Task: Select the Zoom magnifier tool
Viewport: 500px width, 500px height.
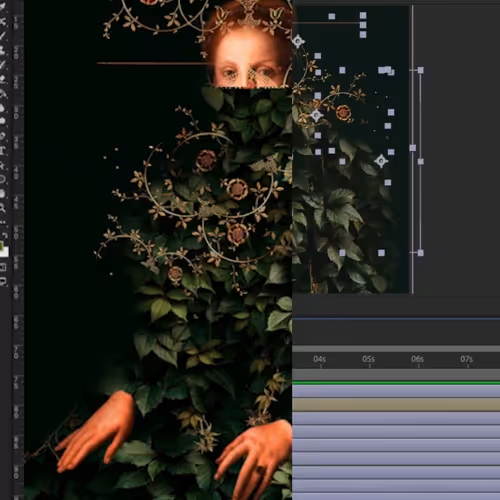Action: [x=3, y=208]
